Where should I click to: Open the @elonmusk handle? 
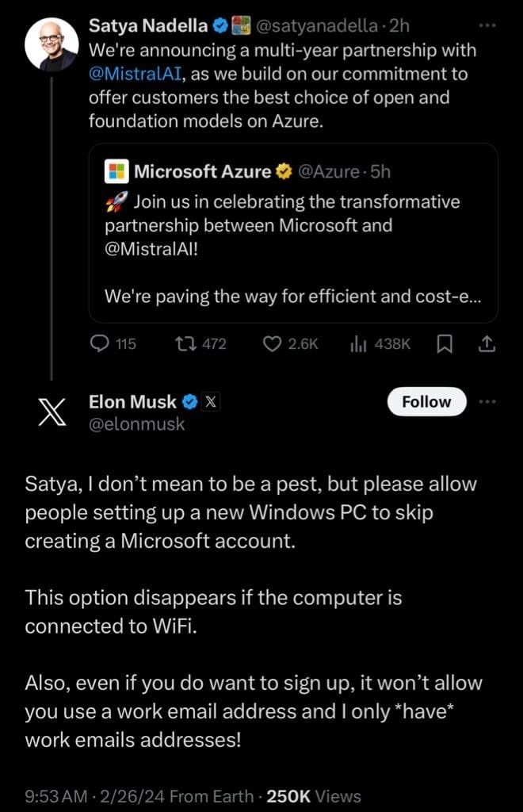[137, 424]
